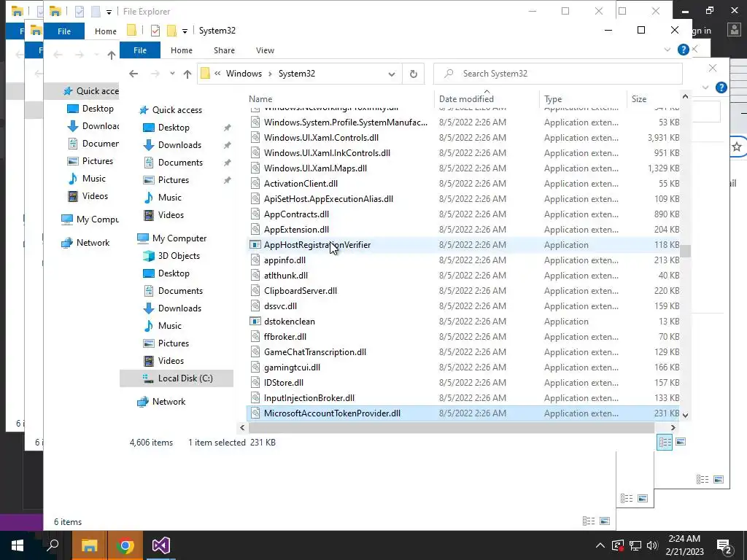Click the horizontal scrollbar in file list
747x560 pixels.
(450, 427)
